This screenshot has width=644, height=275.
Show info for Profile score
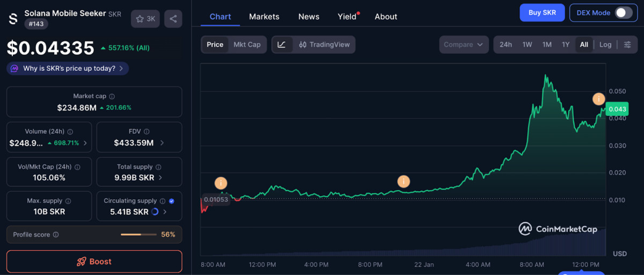pyautogui.click(x=56, y=235)
